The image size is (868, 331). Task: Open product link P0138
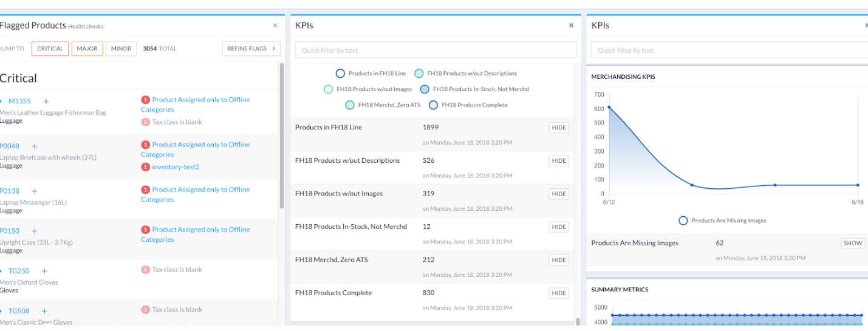pyautogui.click(x=10, y=191)
